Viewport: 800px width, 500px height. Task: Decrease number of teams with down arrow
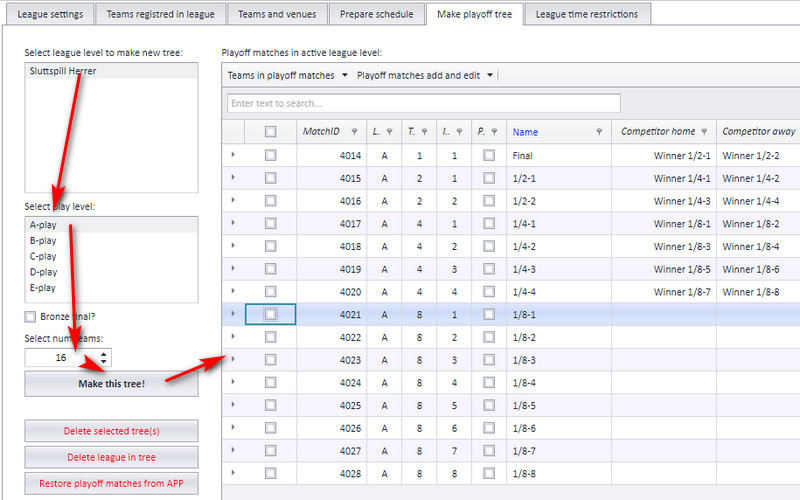click(104, 361)
